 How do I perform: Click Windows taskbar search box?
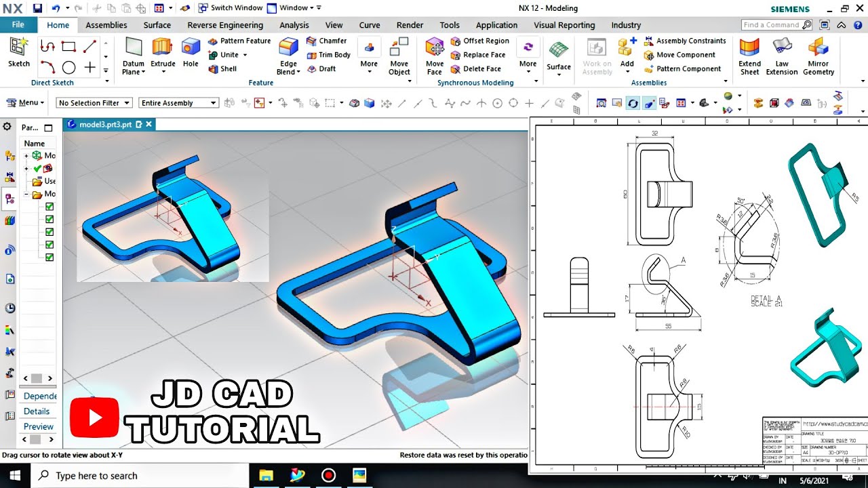coord(139,476)
